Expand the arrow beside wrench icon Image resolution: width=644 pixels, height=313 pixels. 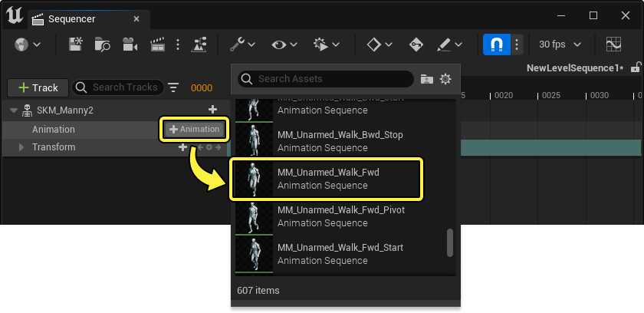click(x=251, y=44)
